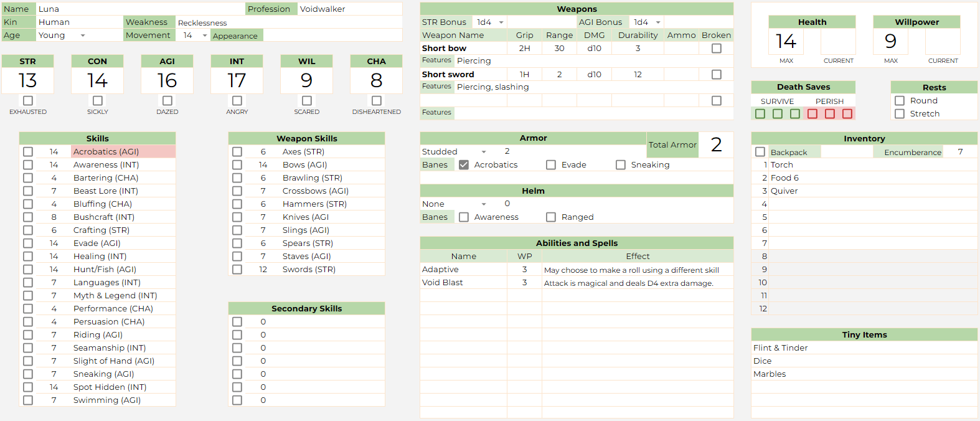This screenshot has width=980, height=421.
Task: Check DISHEARTENED box under CHA
Action: [377, 100]
